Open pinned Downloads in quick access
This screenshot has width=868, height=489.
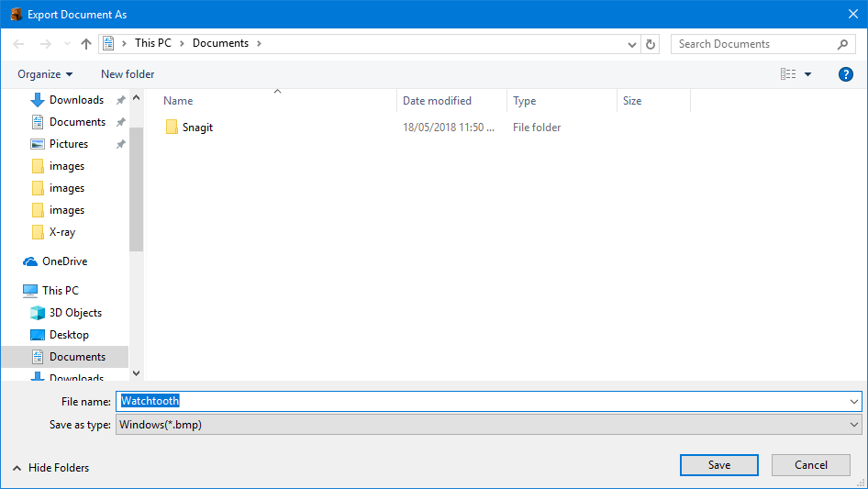coord(76,100)
